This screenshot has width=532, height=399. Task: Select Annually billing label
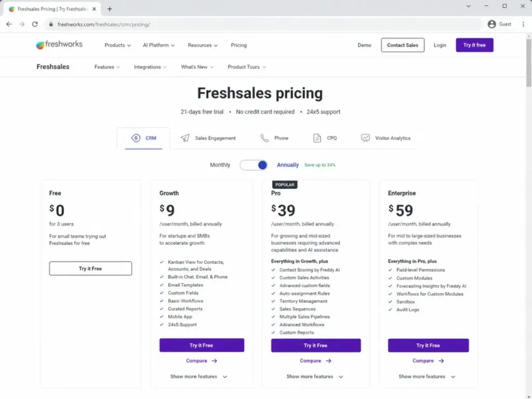(288, 165)
